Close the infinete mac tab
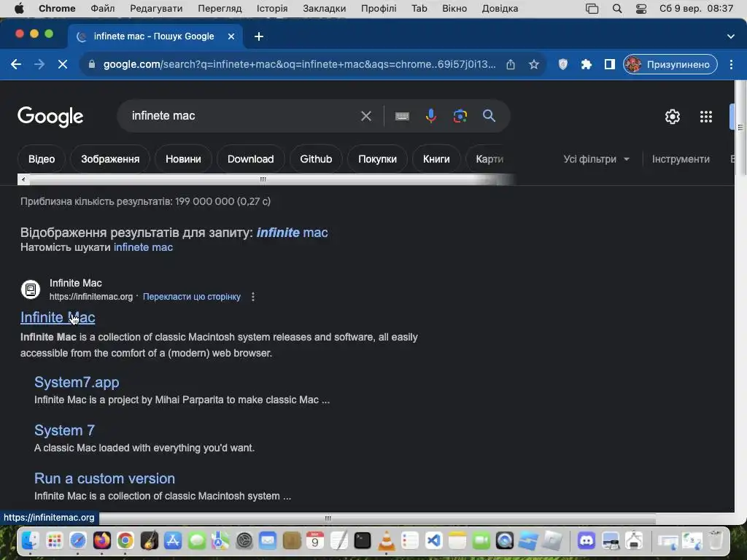747x560 pixels. pyautogui.click(x=231, y=36)
